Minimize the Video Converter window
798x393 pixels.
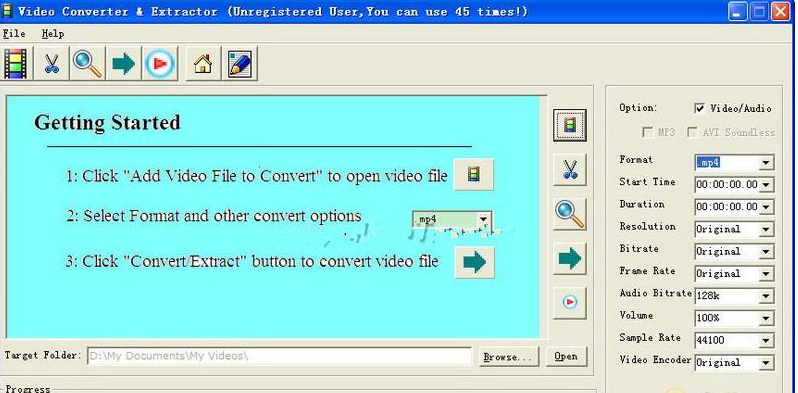737,11
